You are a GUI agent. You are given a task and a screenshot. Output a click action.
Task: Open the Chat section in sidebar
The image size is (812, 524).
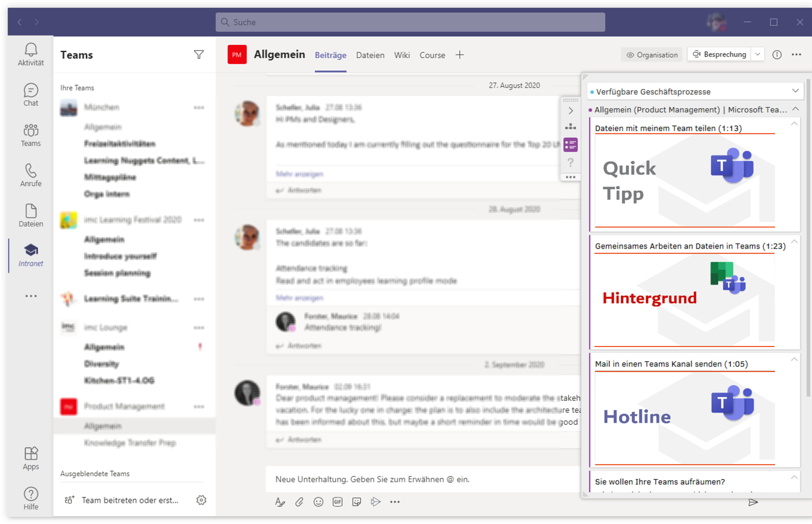coord(30,95)
